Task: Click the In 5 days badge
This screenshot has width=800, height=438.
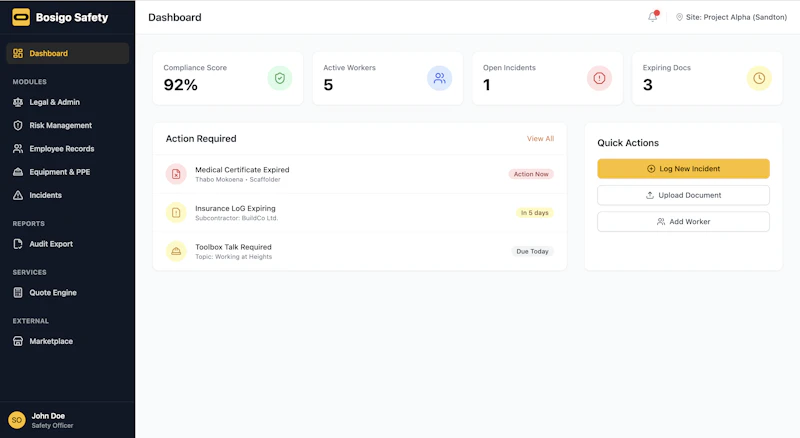Action: point(535,212)
